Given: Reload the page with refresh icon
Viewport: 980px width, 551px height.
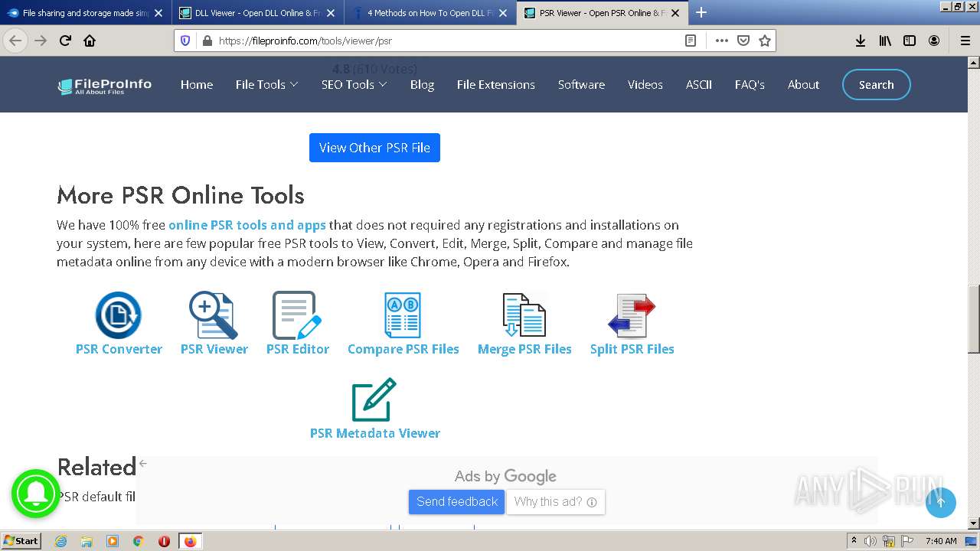Looking at the screenshot, I should pyautogui.click(x=65, y=41).
